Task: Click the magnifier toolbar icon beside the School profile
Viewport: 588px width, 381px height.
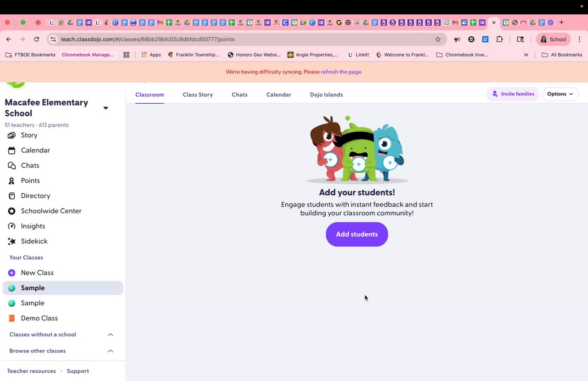Action: pos(520,39)
